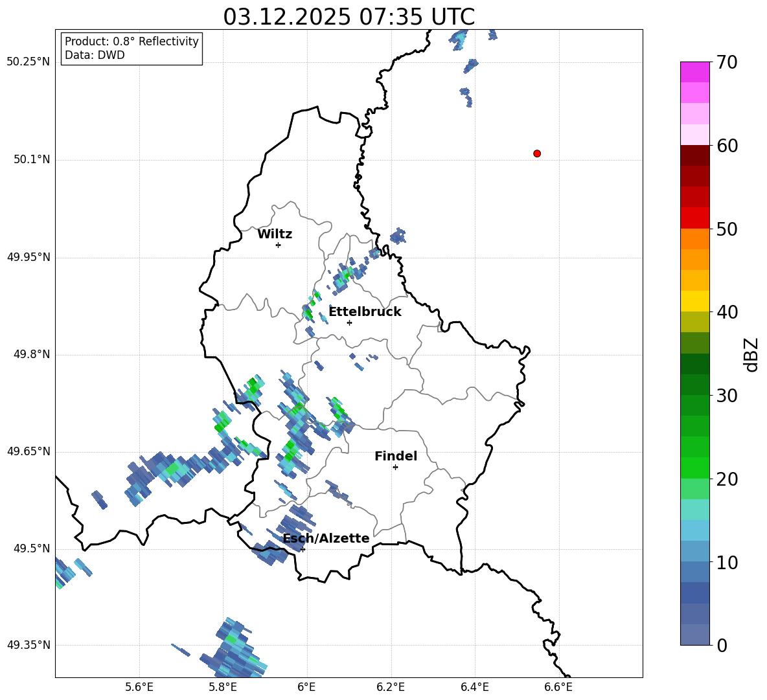
Task: Pick the orange band just below 50
Action: (694, 238)
